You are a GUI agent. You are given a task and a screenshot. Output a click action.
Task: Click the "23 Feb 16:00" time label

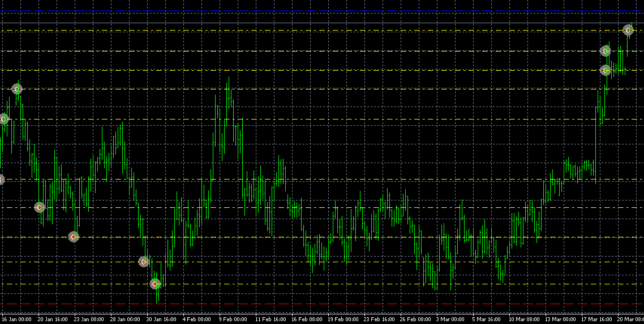(x=379, y=319)
